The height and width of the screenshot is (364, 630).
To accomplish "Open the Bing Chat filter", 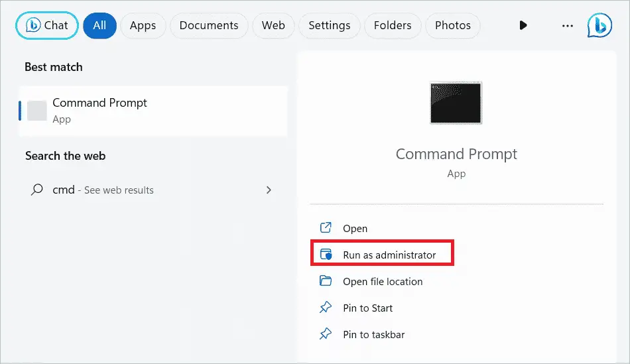I will tap(46, 25).
